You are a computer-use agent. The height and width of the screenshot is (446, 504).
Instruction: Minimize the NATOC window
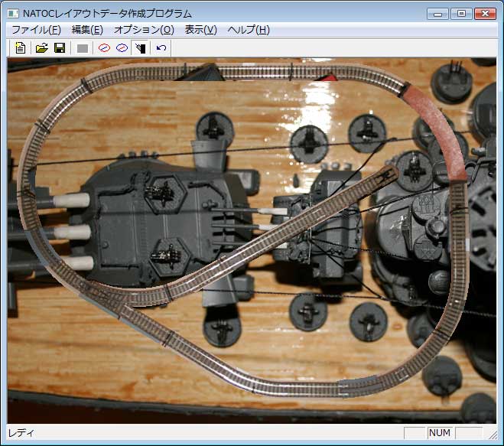point(437,14)
